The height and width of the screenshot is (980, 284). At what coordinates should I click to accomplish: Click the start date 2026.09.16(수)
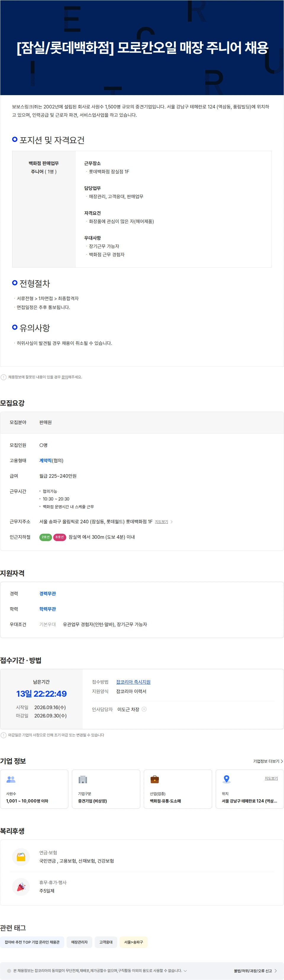coord(50,707)
